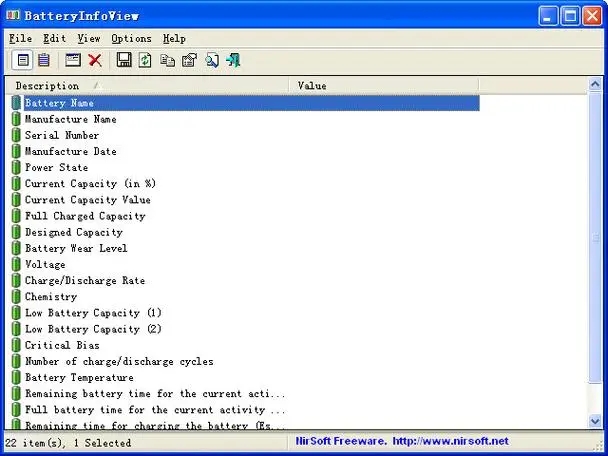Click the Find magnifier toolbar icon
This screenshot has height=456, width=608.
click(212, 61)
